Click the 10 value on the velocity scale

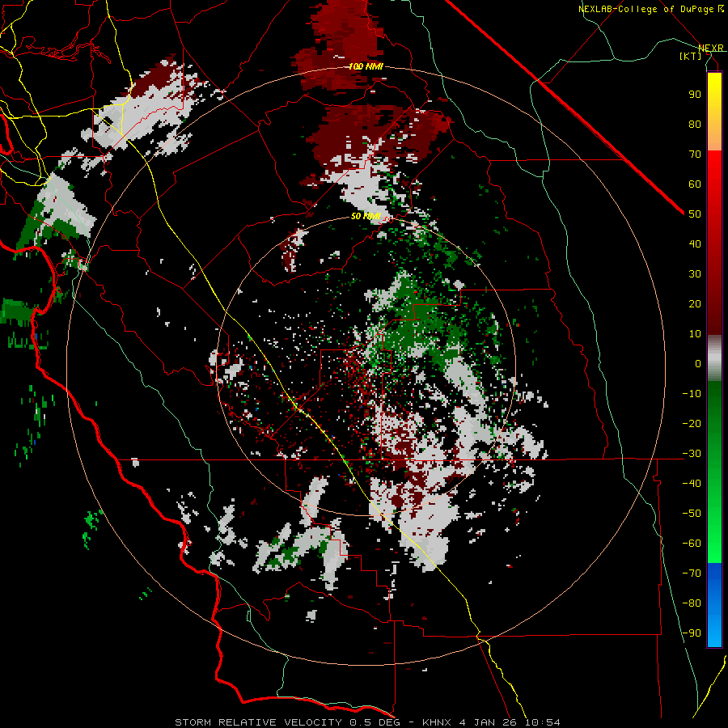(x=695, y=334)
